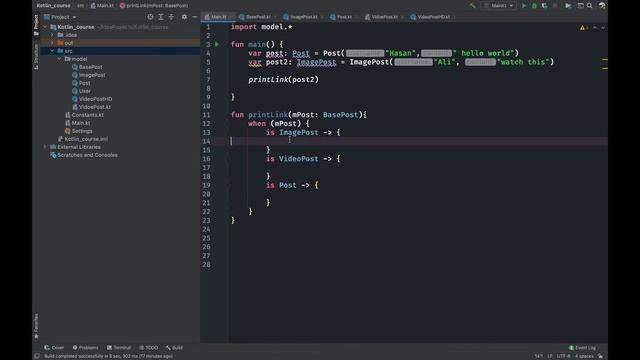Open Project panel gear options
Viewport: 640px width, 360px height.
[x=184, y=17]
